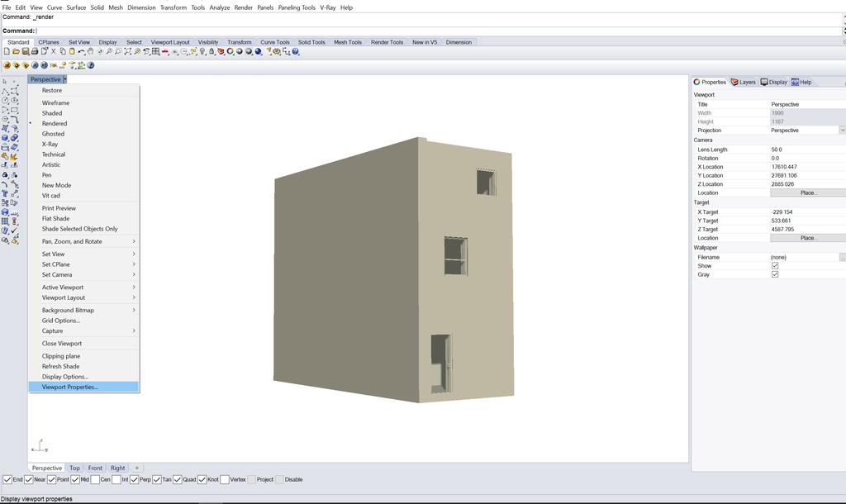This screenshot has height=504, width=846.
Task: Click the check mark icon in the left sidebar
Action: (x=14, y=230)
